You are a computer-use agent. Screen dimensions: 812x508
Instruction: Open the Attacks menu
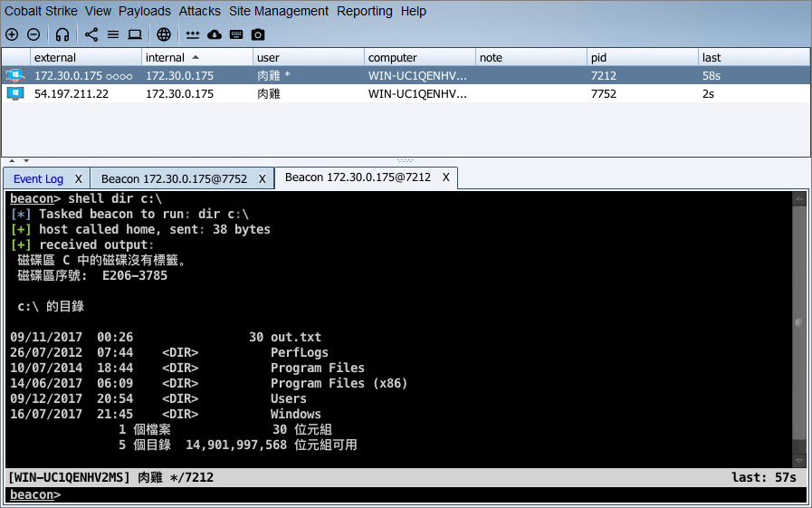tap(199, 11)
